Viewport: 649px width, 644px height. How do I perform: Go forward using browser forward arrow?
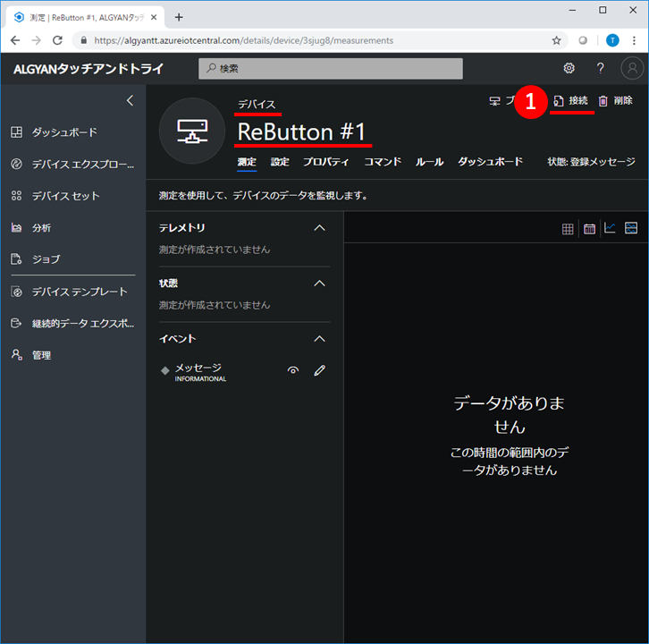(37, 40)
